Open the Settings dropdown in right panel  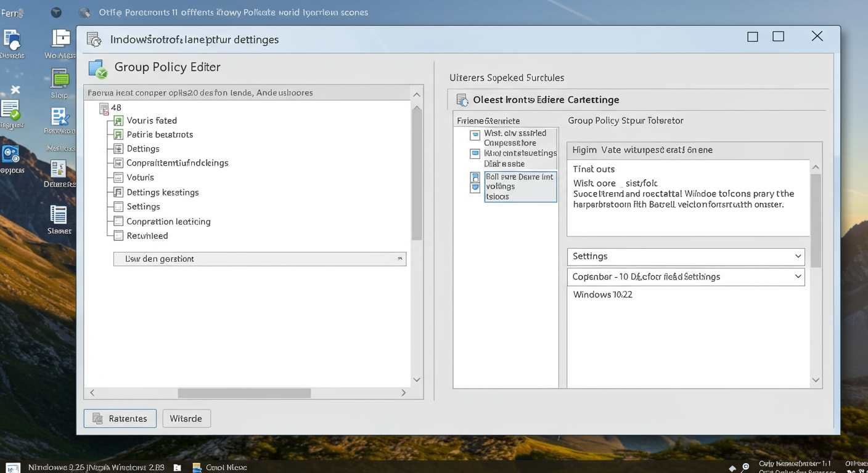(x=686, y=256)
